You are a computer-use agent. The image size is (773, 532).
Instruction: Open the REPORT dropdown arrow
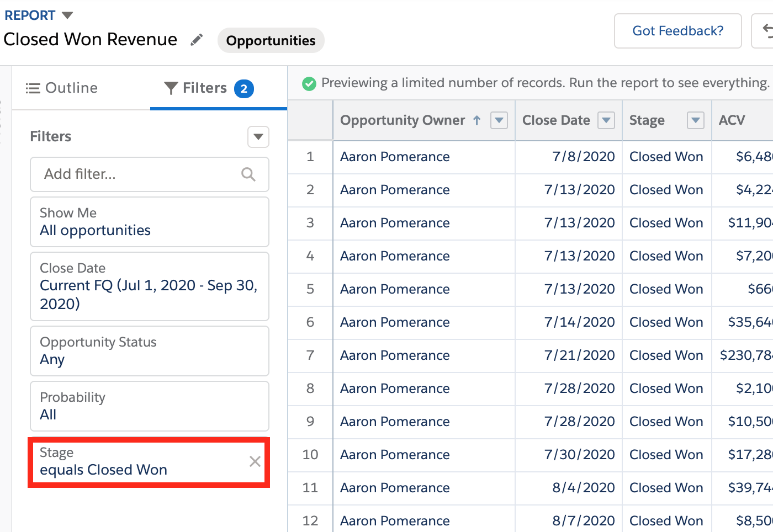point(67,15)
